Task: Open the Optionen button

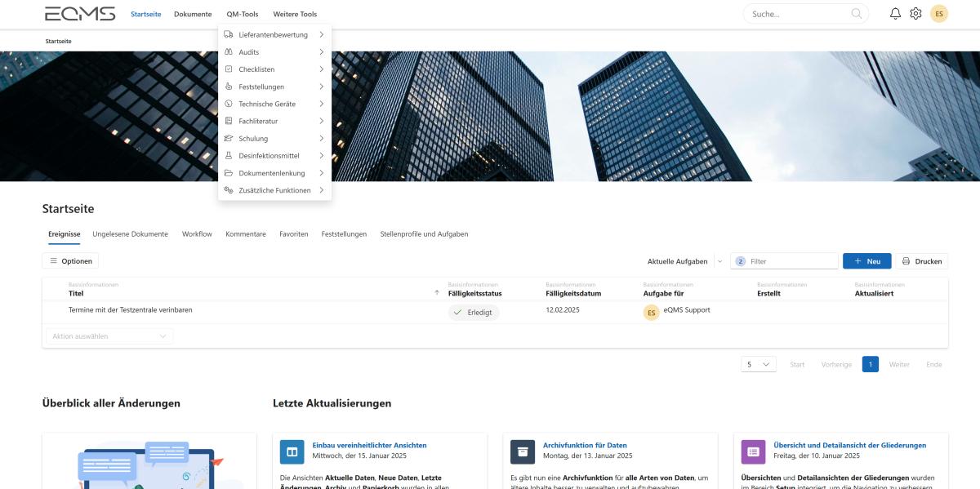Action: point(70,261)
